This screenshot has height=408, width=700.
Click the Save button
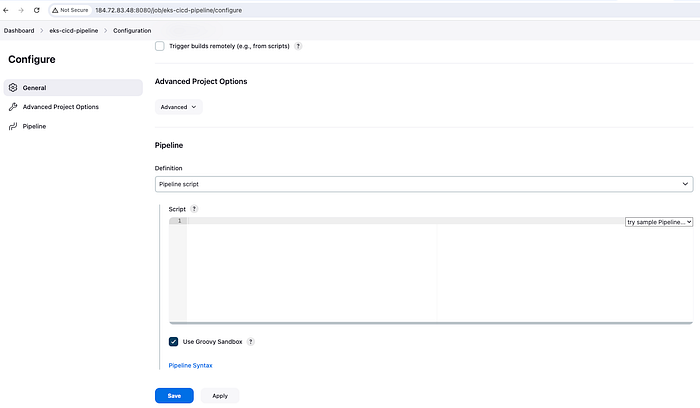(174, 396)
